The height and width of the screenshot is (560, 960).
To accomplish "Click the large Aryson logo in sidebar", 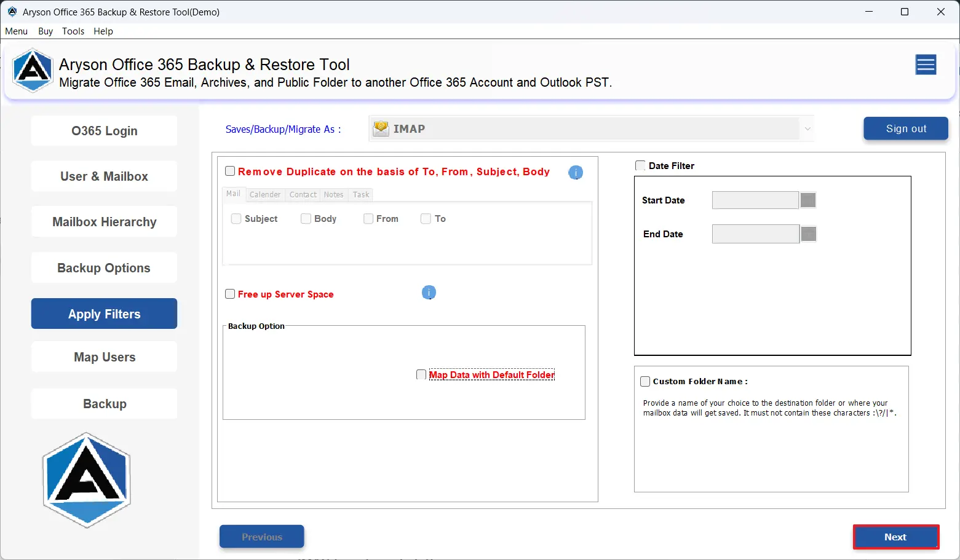I will (x=87, y=480).
